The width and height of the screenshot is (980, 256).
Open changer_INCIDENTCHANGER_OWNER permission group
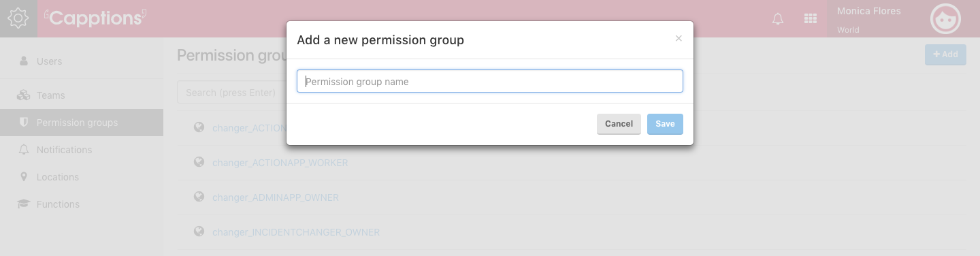[x=296, y=232]
